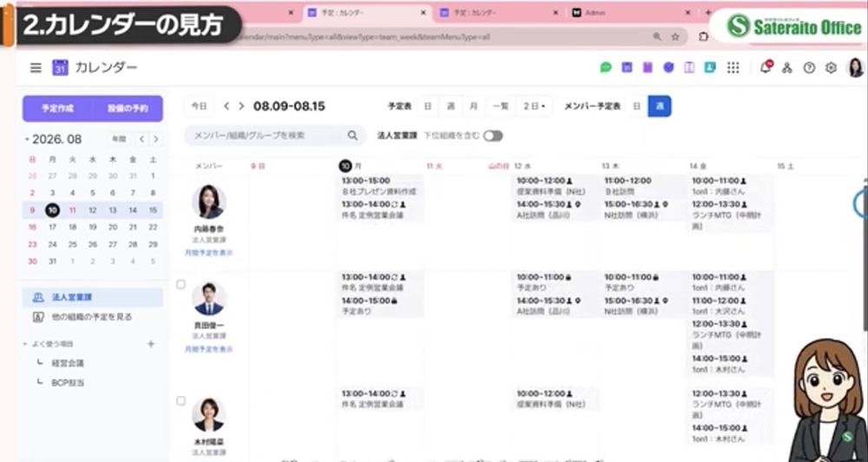Open 木村陽菜's 件名 定例営業会議 event
Viewport: 868px width, 462px height.
coord(380,399)
